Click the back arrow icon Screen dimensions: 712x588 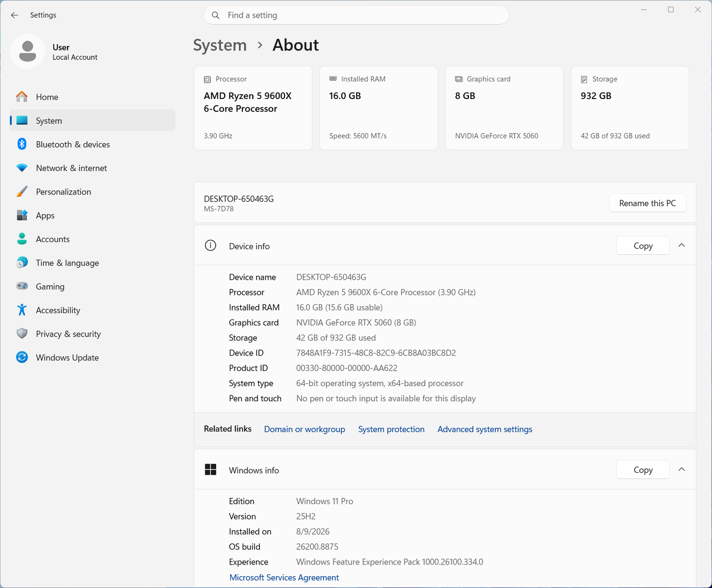tap(14, 15)
